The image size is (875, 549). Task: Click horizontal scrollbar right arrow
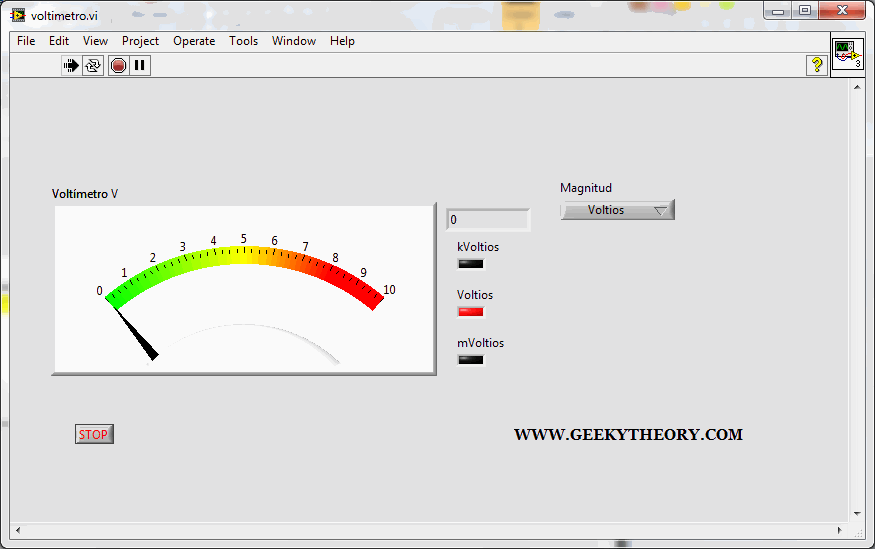pyautogui.click(x=840, y=530)
